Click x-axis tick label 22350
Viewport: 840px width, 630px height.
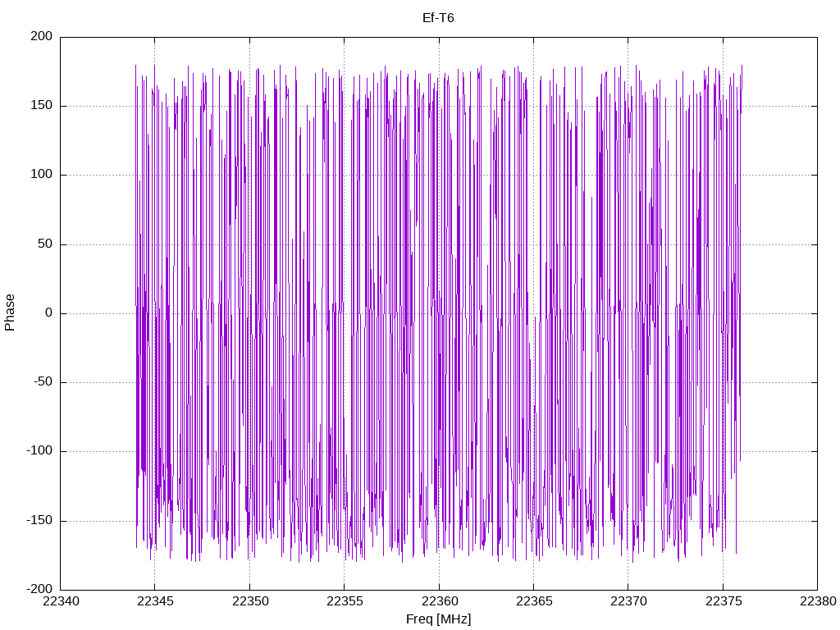point(250,601)
